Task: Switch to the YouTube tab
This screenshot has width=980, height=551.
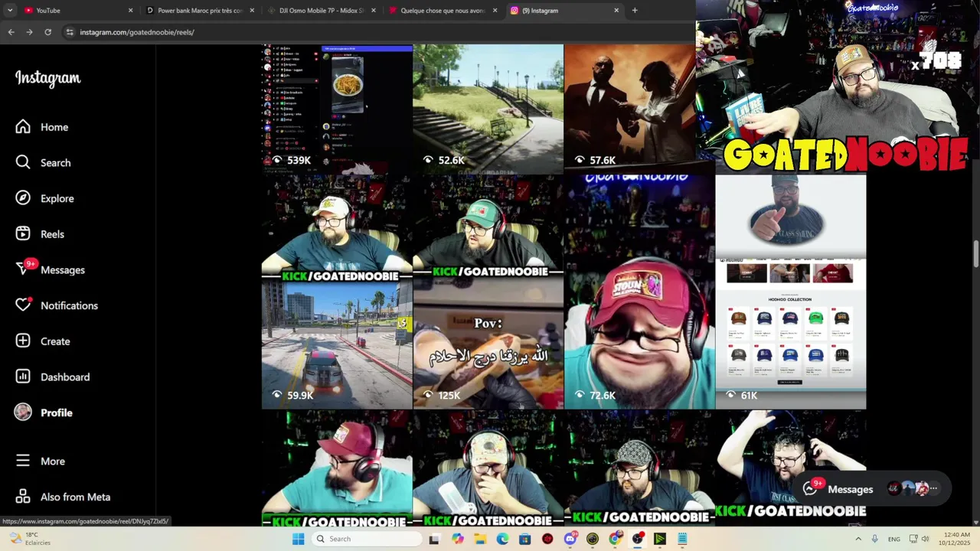Action: coord(77,11)
